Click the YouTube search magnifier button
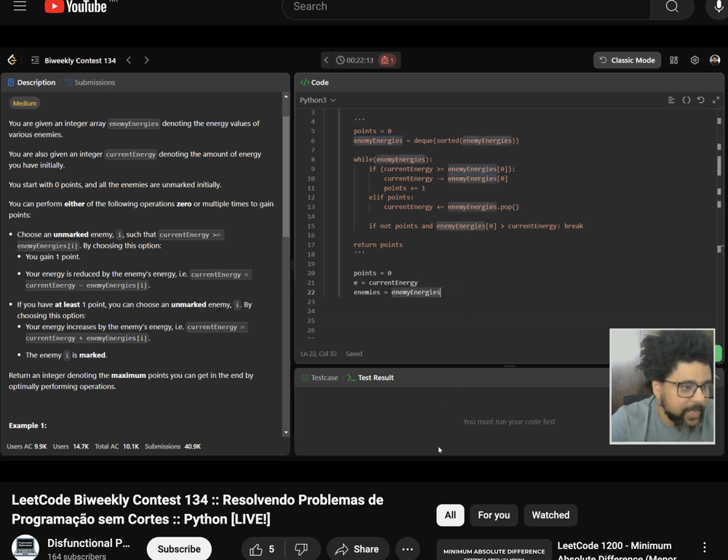This screenshot has height=560, width=728. pos(672,7)
